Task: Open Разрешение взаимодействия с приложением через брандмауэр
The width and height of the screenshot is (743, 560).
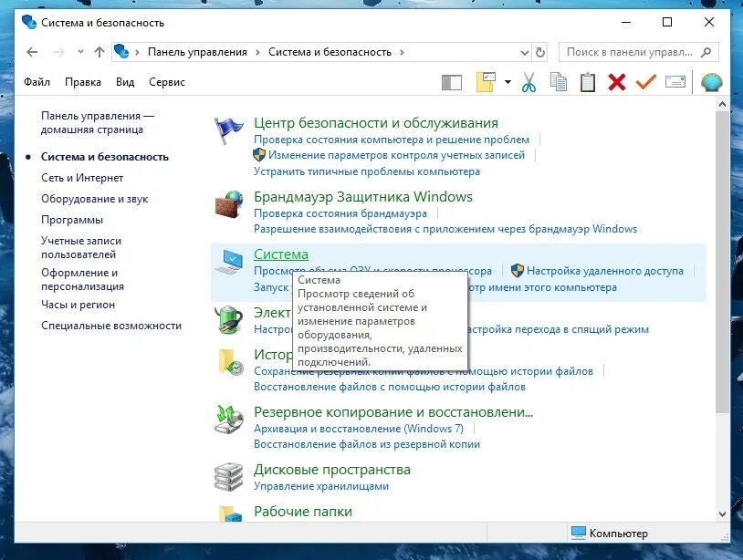Action: click(445, 229)
